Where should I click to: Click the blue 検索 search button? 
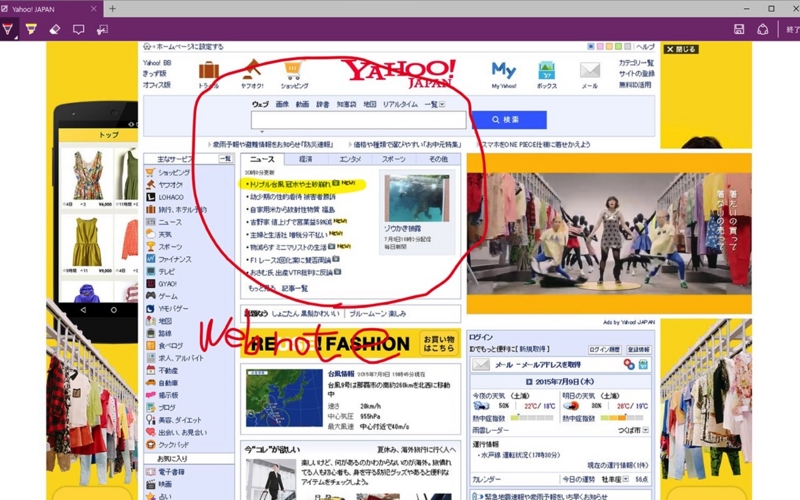pos(508,120)
